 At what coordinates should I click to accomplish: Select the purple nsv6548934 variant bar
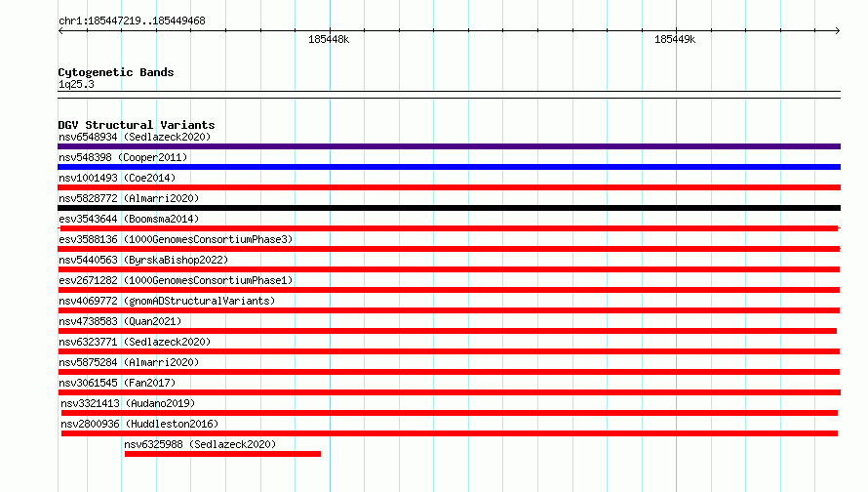coord(449,146)
